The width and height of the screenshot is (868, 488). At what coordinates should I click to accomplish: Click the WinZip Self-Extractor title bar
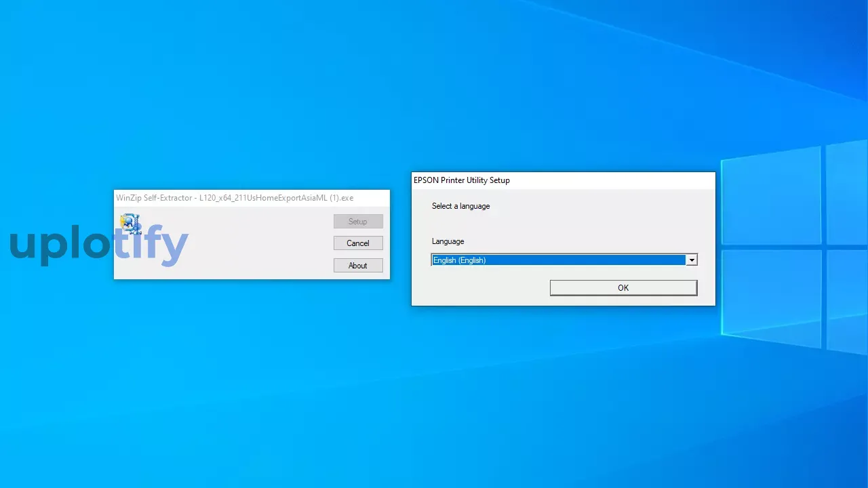point(252,198)
